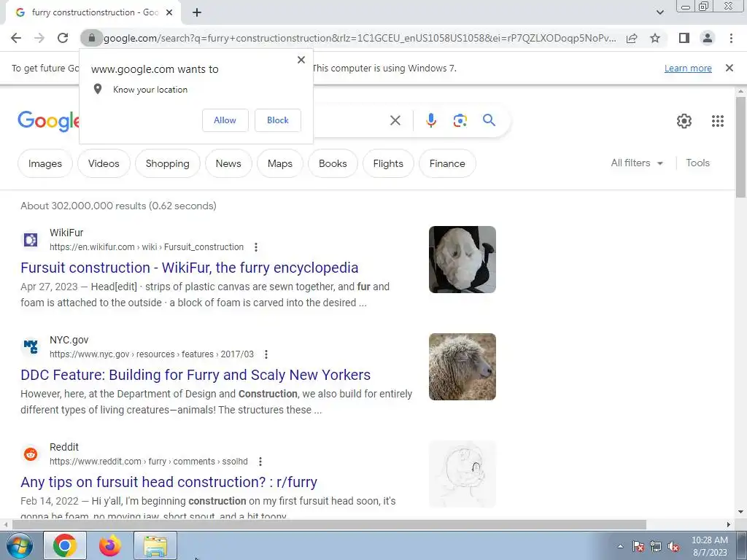Image resolution: width=747 pixels, height=560 pixels.
Task: Bookmark this page with the star icon
Action: (x=655, y=38)
